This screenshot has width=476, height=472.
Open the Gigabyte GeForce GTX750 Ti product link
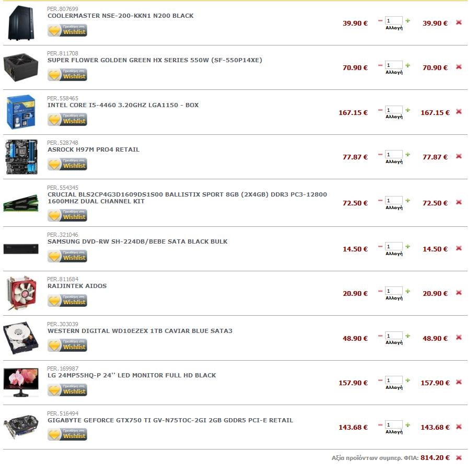coord(170,420)
